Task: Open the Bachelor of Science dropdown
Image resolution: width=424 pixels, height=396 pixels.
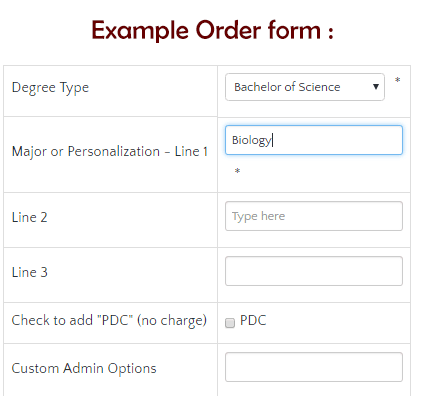Action: (305, 87)
